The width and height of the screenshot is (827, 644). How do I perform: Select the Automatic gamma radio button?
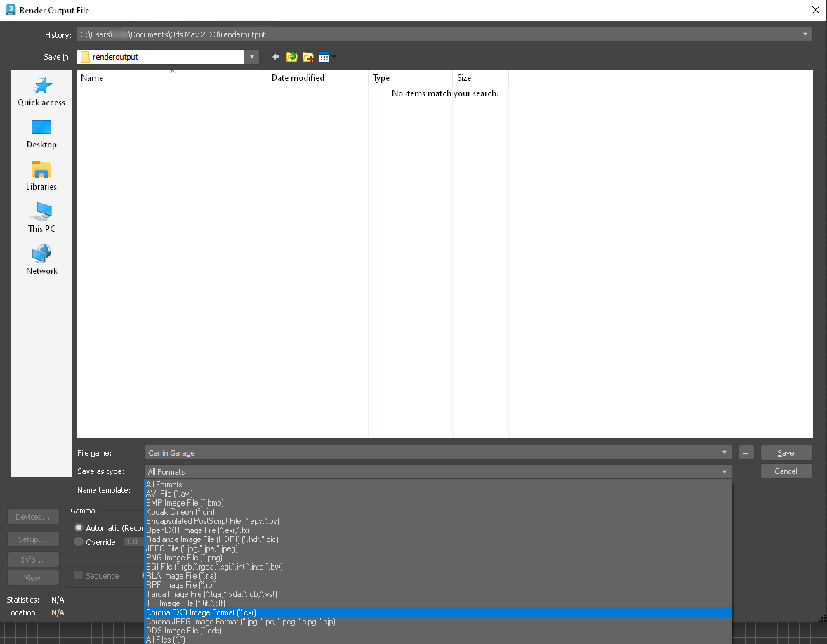point(79,527)
